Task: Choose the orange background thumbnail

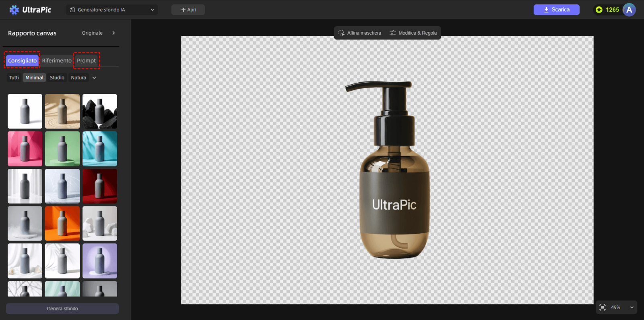Action: pos(62,224)
